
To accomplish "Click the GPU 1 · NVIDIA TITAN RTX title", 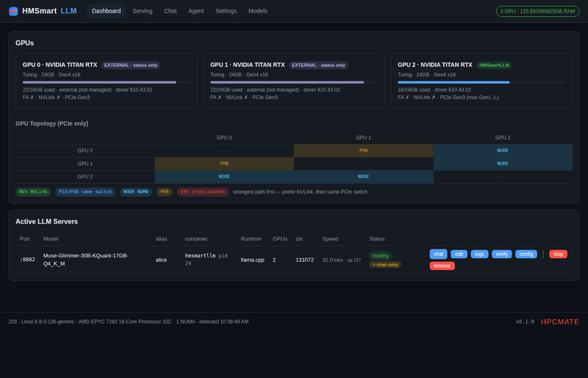I will click(248, 65).
